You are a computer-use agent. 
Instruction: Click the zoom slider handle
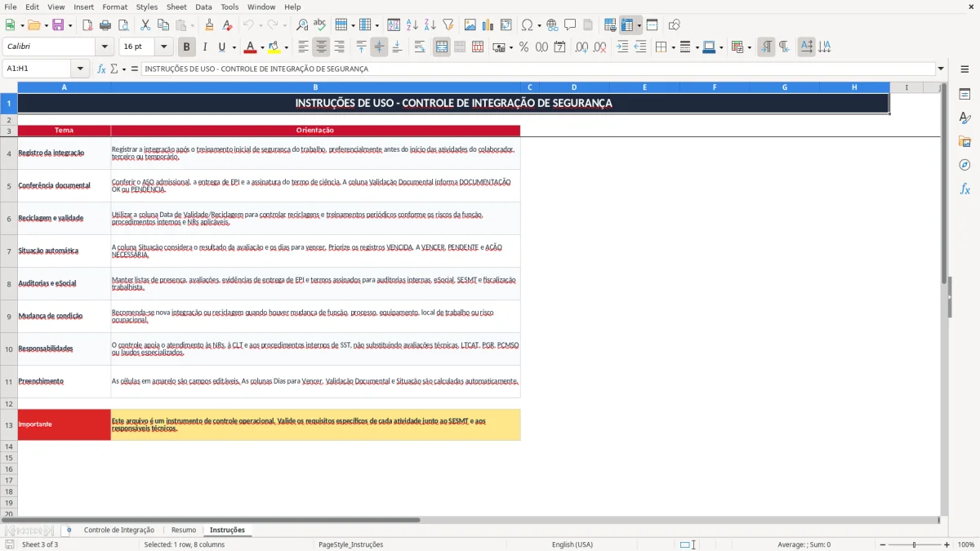pyautogui.click(x=915, y=544)
